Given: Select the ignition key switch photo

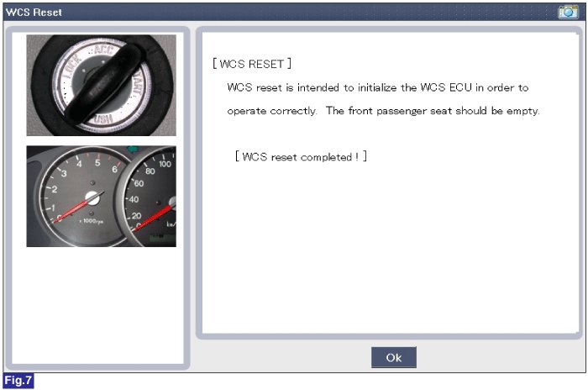Looking at the screenshot, I should tap(102, 85).
